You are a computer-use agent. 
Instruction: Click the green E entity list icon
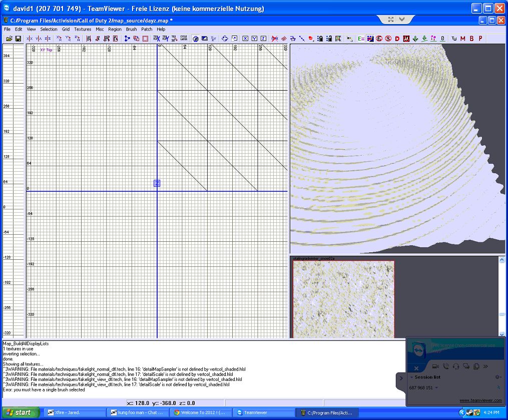point(361,39)
